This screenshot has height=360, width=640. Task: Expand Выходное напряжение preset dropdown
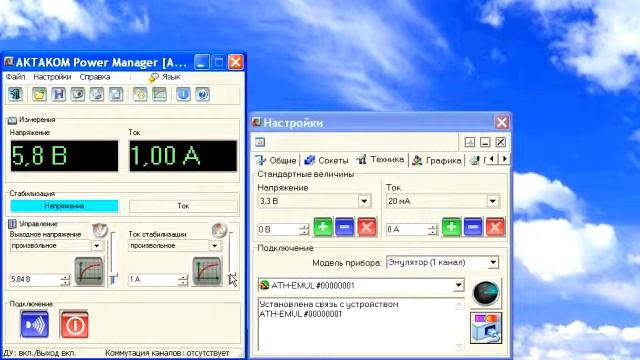tap(96, 246)
